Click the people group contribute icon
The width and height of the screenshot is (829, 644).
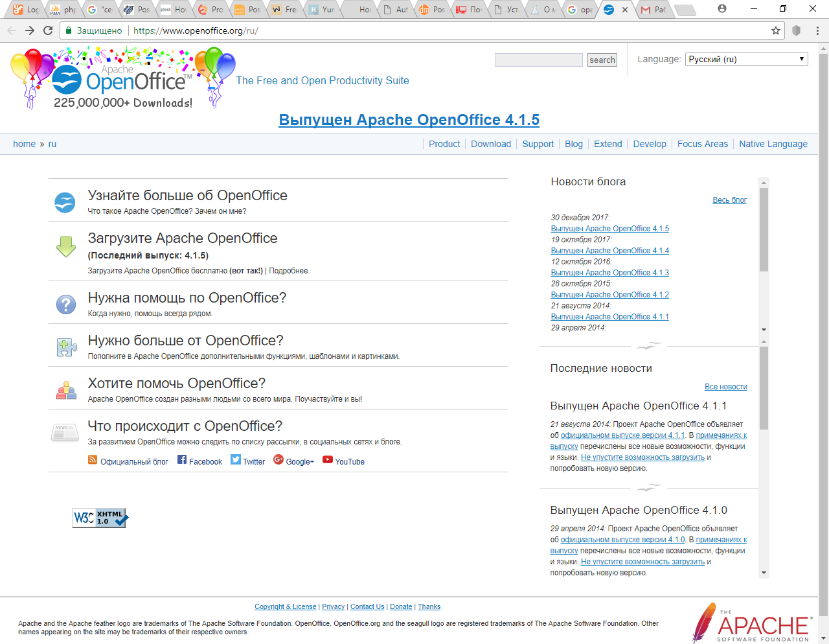[66, 389]
